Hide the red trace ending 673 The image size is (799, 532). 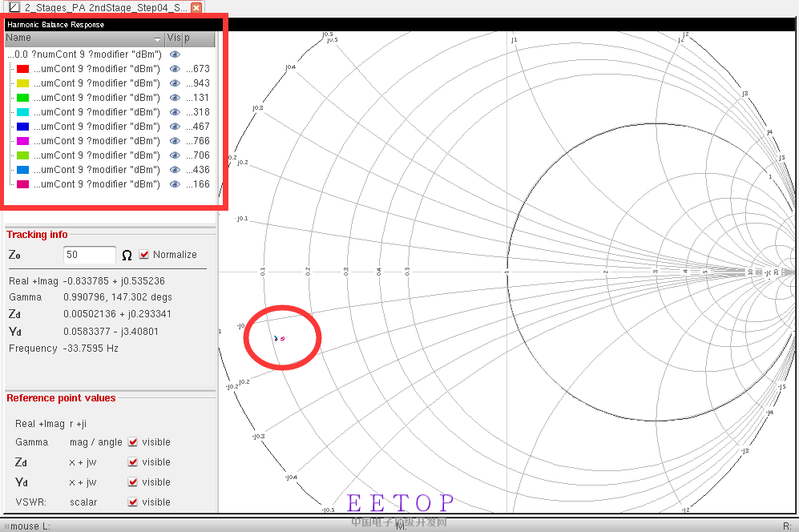[x=175, y=69]
